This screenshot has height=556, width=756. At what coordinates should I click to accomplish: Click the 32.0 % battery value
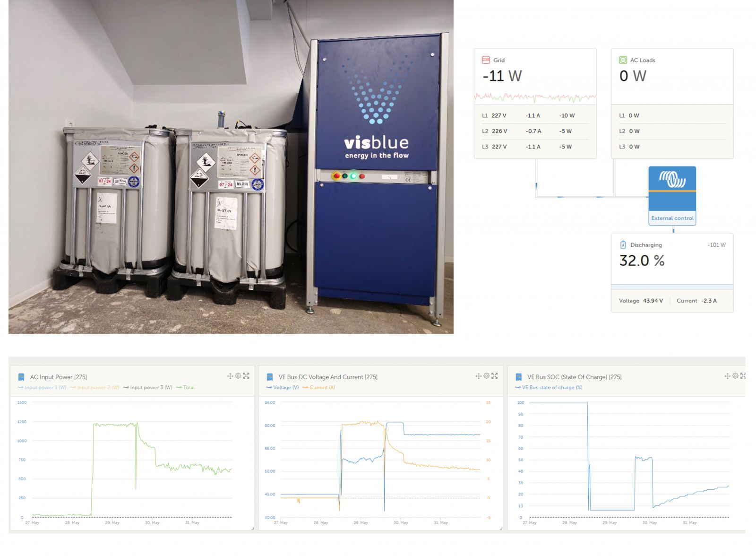pyautogui.click(x=642, y=261)
